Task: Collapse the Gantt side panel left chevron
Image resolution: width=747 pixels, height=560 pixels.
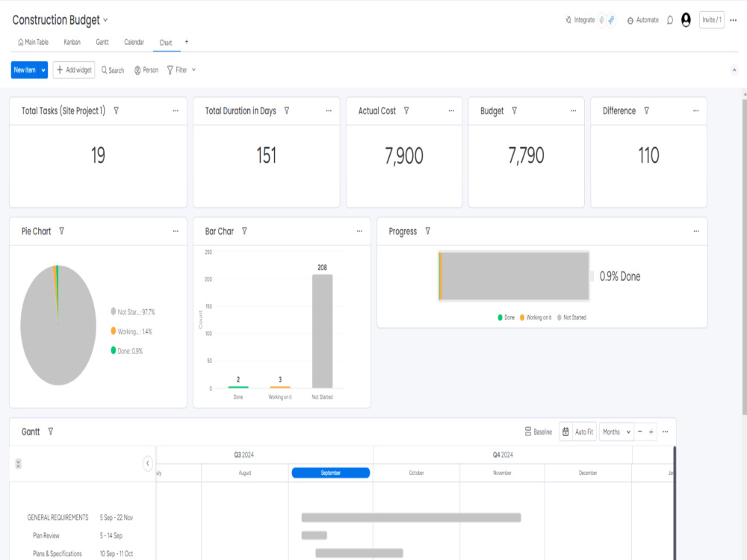Action: click(x=148, y=464)
